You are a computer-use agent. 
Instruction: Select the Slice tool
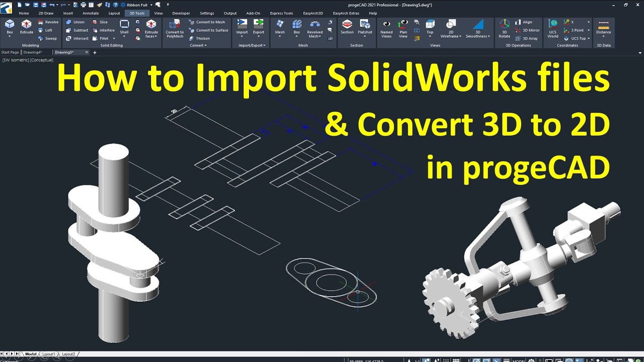(x=100, y=22)
